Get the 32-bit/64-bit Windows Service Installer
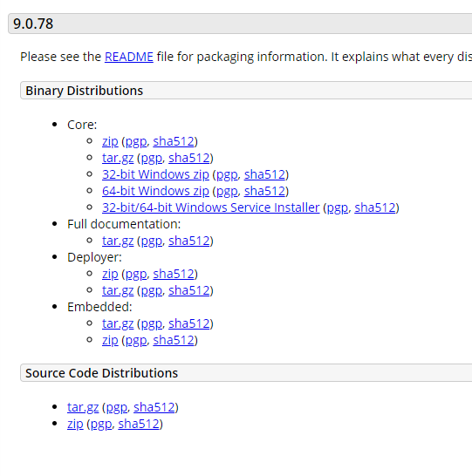Screen dimensions: 472x476 click(x=211, y=207)
